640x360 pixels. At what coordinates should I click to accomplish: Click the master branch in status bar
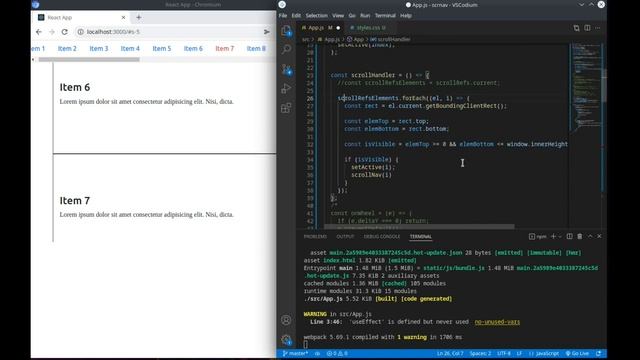click(295, 353)
